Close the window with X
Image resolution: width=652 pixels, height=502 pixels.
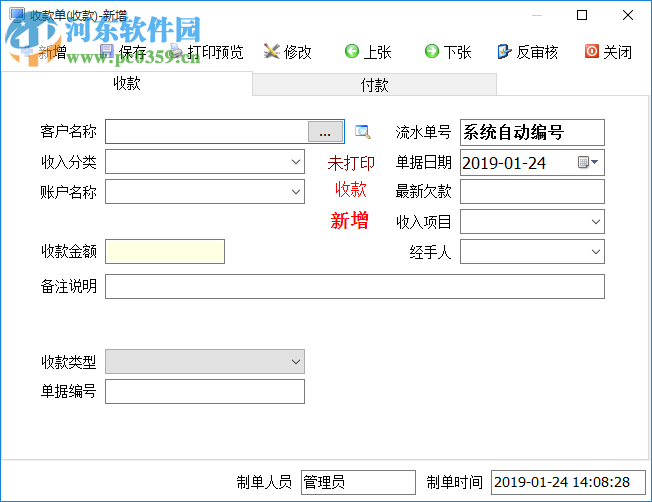(628, 15)
